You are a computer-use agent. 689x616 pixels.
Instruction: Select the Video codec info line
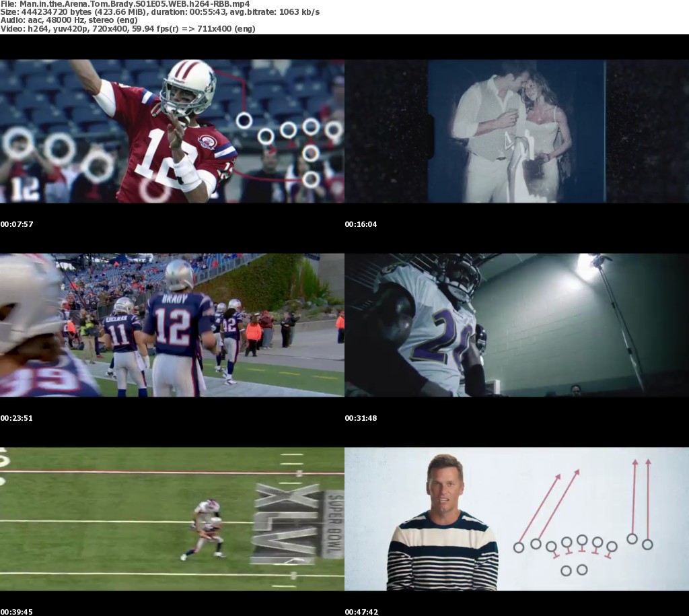[x=128, y=28]
